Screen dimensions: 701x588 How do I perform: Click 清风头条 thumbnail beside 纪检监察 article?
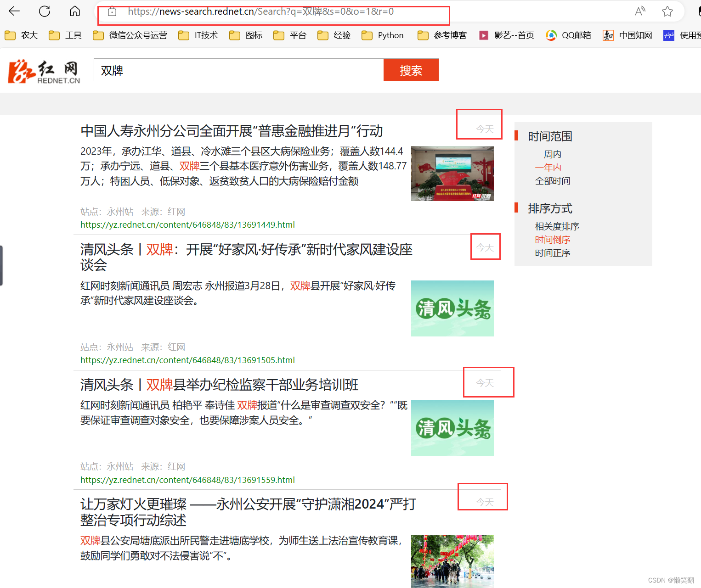click(452, 428)
